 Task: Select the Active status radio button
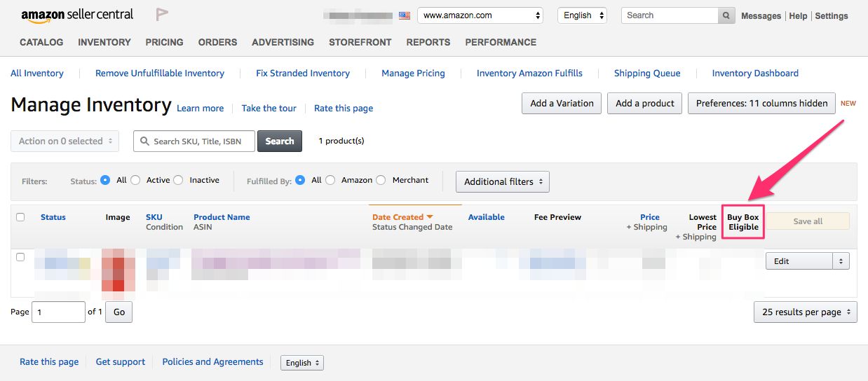click(135, 180)
